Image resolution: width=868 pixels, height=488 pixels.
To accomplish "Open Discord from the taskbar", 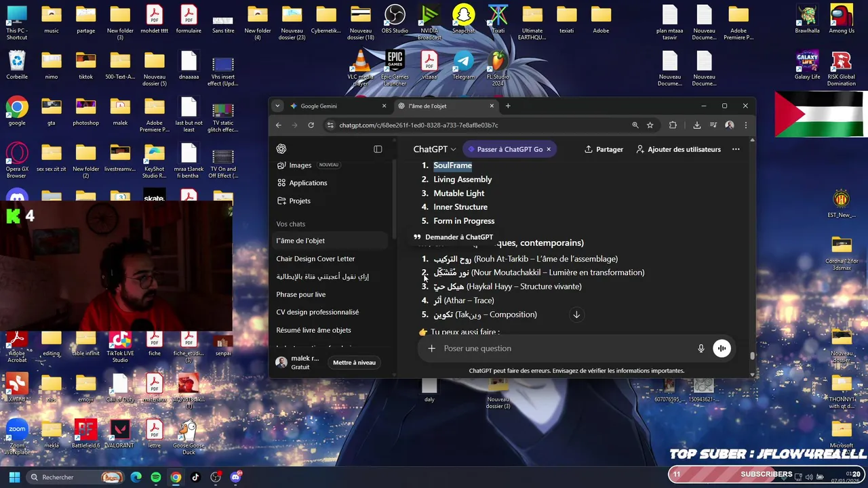I will [236, 477].
